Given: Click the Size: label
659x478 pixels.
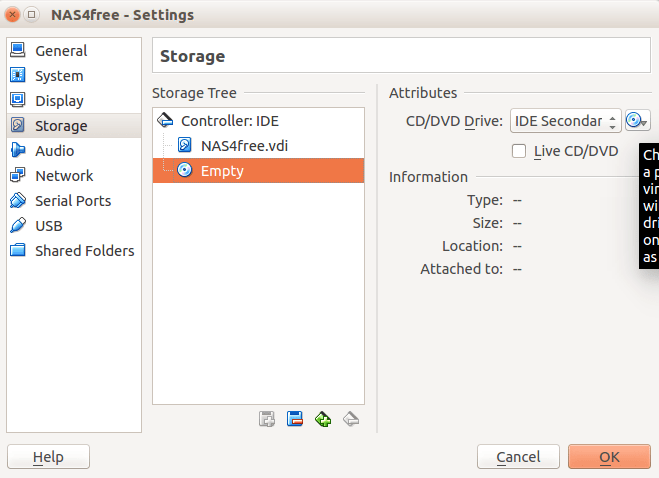Looking at the screenshot, I should pos(488,223).
